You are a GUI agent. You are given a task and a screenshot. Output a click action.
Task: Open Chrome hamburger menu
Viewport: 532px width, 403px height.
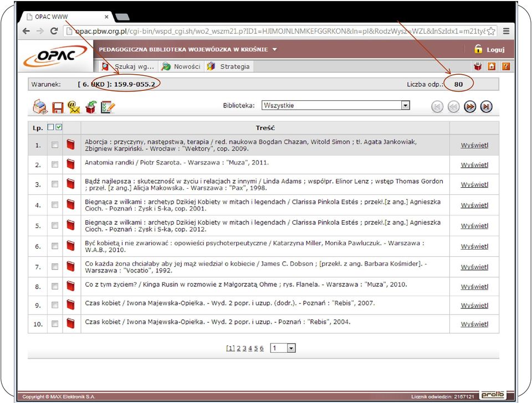click(506, 31)
